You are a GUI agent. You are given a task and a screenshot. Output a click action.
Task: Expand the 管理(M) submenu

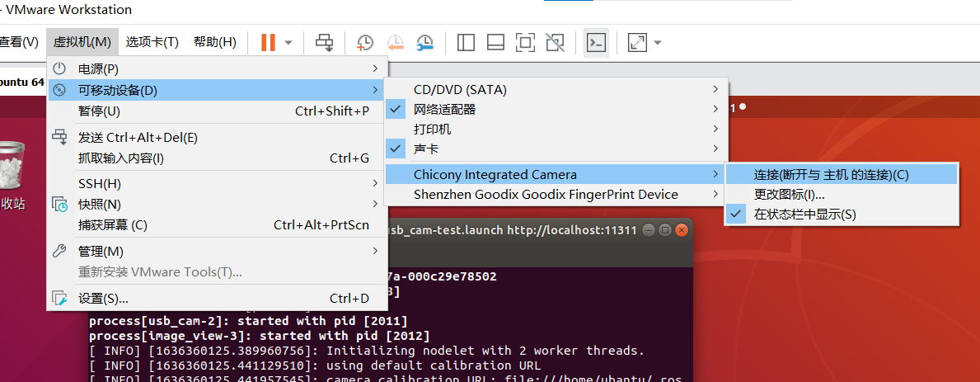click(x=218, y=252)
